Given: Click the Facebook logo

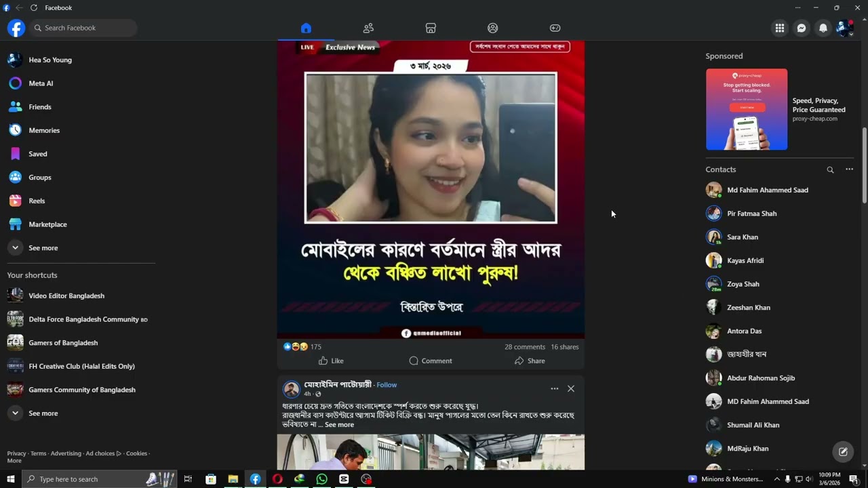Looking at the screenshot, I should coord(16,28).
